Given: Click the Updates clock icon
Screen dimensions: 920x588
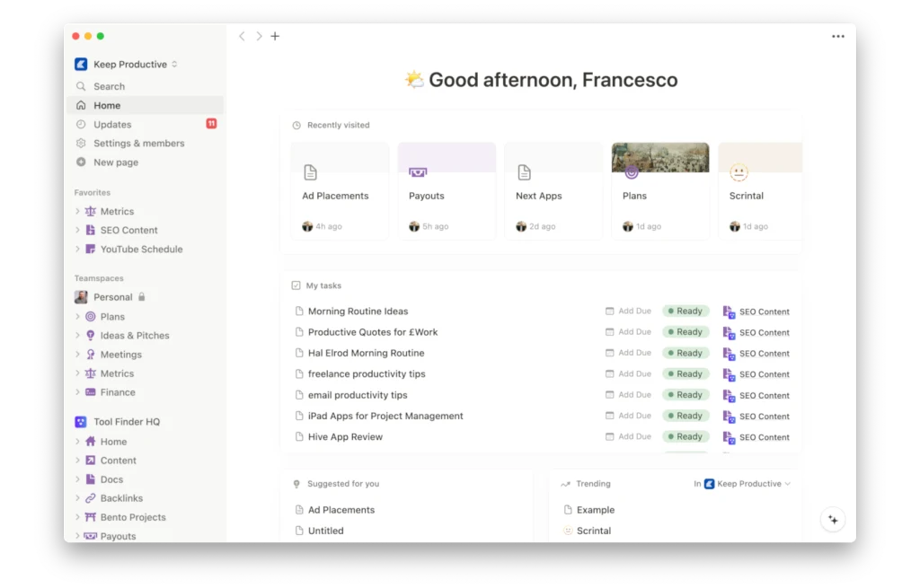Looking at the screenshot, I should coord(81,124).
